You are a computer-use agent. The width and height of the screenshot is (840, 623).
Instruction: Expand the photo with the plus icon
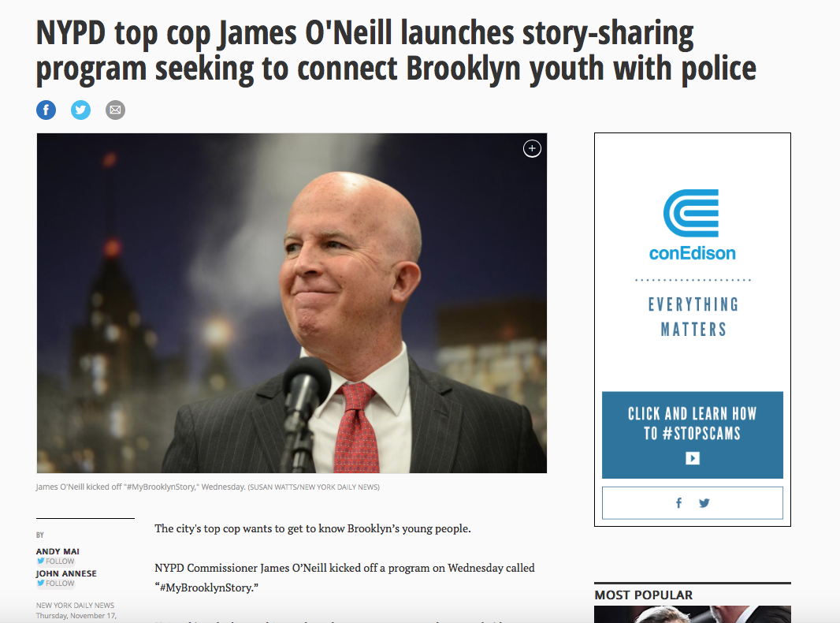point(532,148)
